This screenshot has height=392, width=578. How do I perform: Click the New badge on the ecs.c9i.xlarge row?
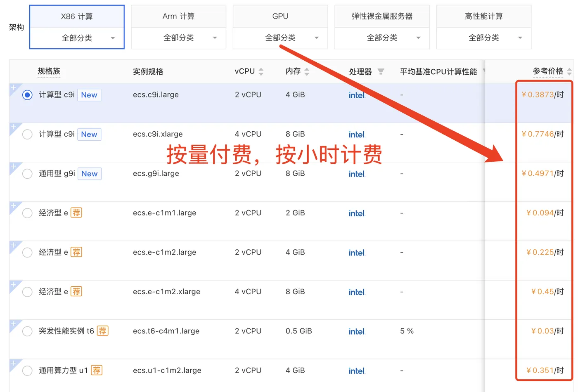(x=89, y=134)
